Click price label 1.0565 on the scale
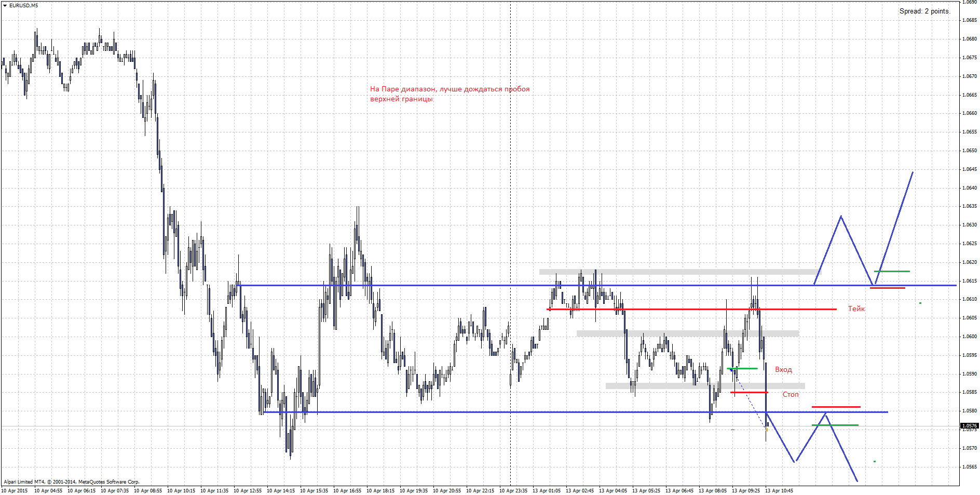This screenshot has height=495, width=980. [969, 467]
